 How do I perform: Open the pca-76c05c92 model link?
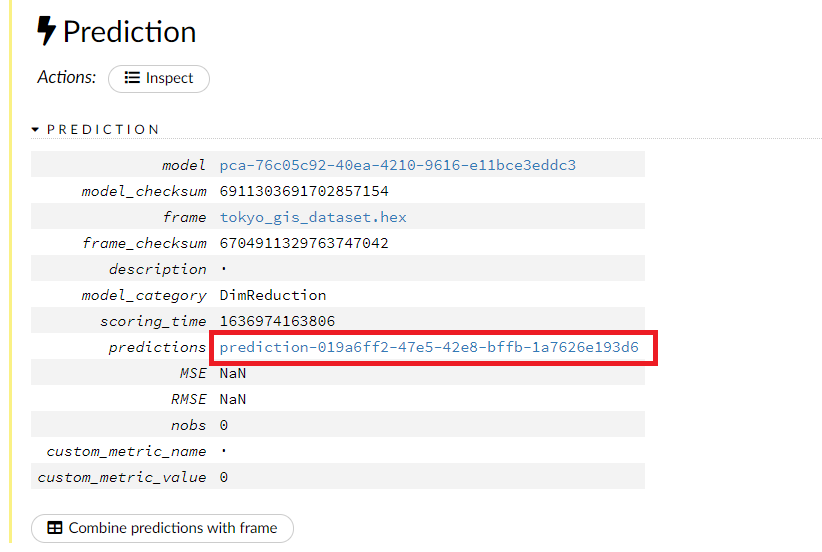pos(398,165)
